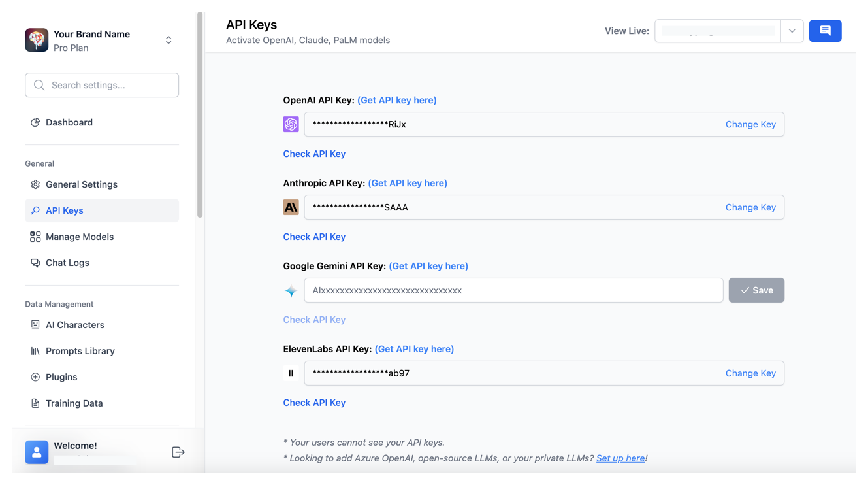The width and height of the screenshot is (868, 485).
Task: Click the brand logo avatar
Action: 37,41
